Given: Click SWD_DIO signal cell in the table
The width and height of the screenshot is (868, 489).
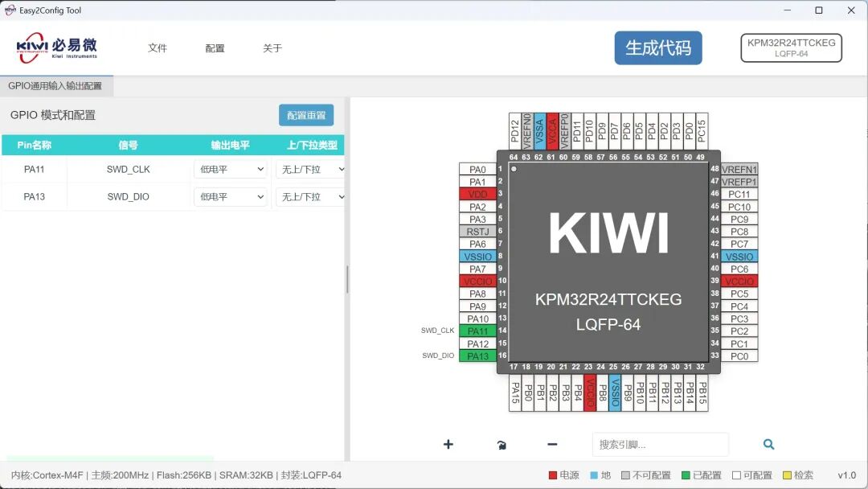Looking at the screenshot, I should (128, 196).
